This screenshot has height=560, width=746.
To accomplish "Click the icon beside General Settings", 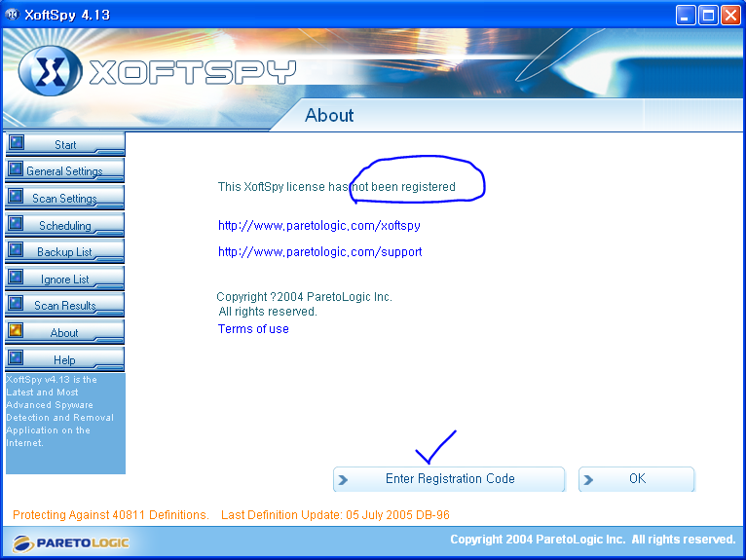I will coord(16,168).
